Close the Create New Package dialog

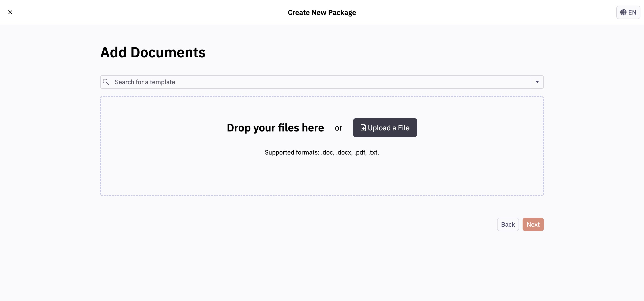click(x=10, y=12)
